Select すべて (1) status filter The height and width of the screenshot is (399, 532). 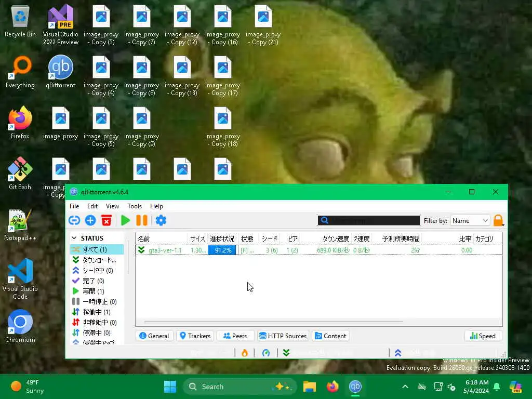tap(97, 250)
